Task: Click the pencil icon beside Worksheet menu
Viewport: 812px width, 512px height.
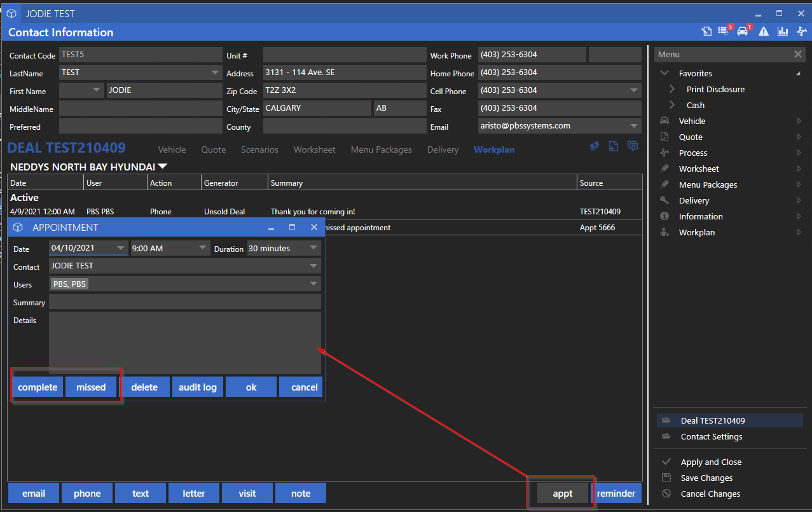Action: pyautogui.click(x=664, y=169)
